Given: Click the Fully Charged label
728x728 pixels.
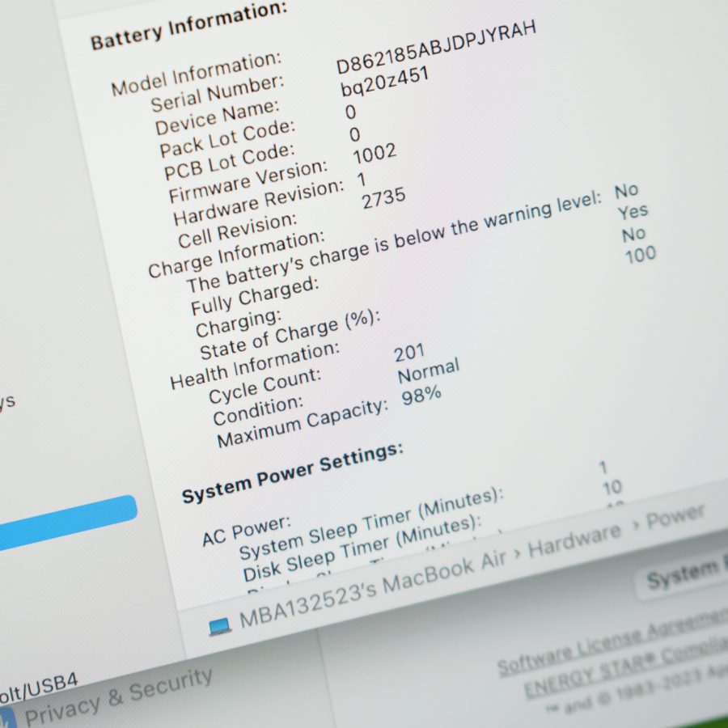Looking at the screenshot, I should [x=255, y=296].
